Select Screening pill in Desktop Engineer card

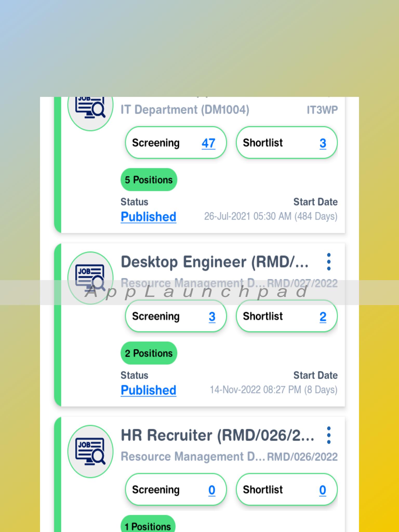click(176, 316)
